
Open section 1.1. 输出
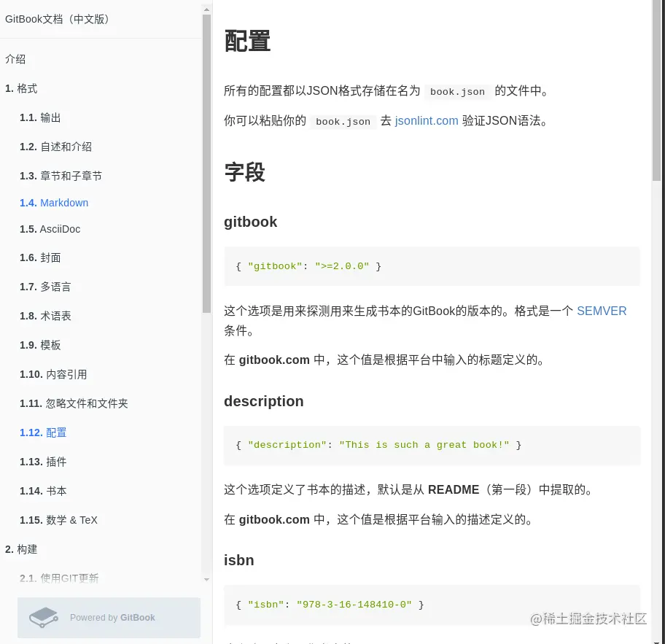click(40, 117)
